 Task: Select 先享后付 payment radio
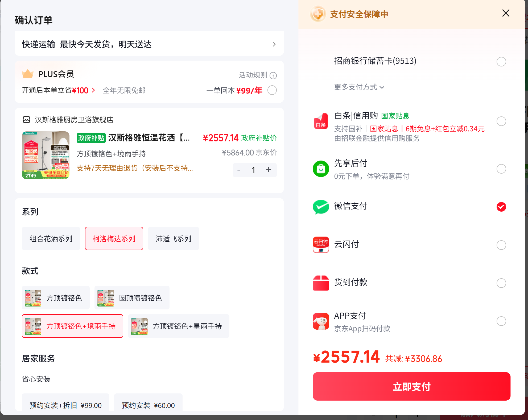(x=501, y=169)
